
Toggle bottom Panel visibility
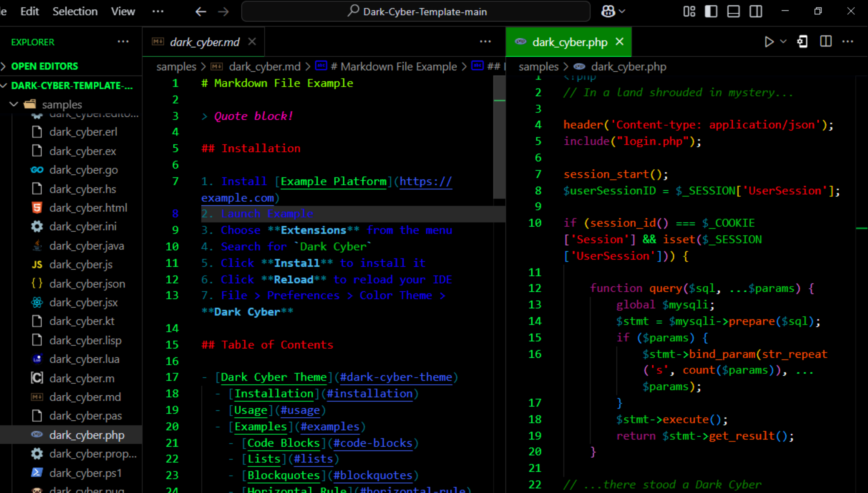pyautogui.click(x=733, y=11)
